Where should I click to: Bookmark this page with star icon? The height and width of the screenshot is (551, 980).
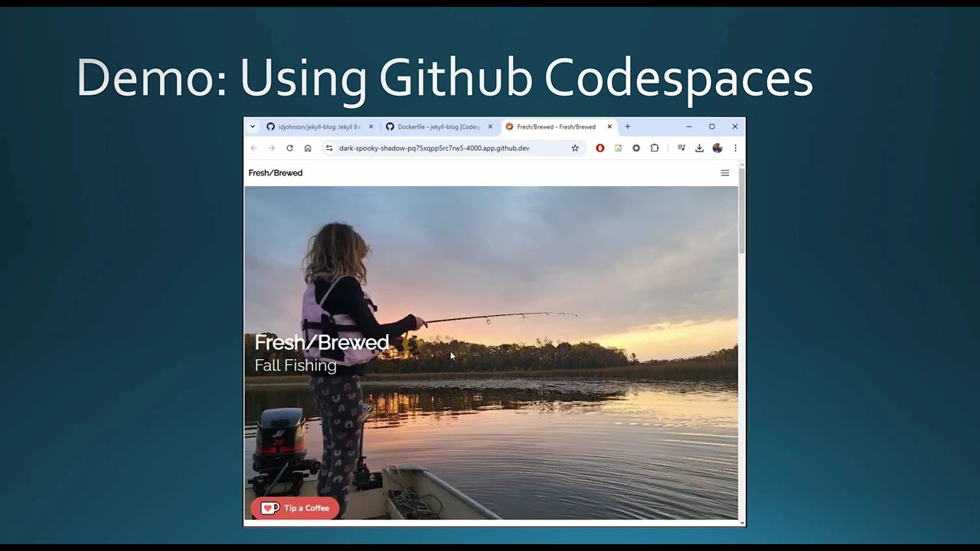[x=575, y=148]
